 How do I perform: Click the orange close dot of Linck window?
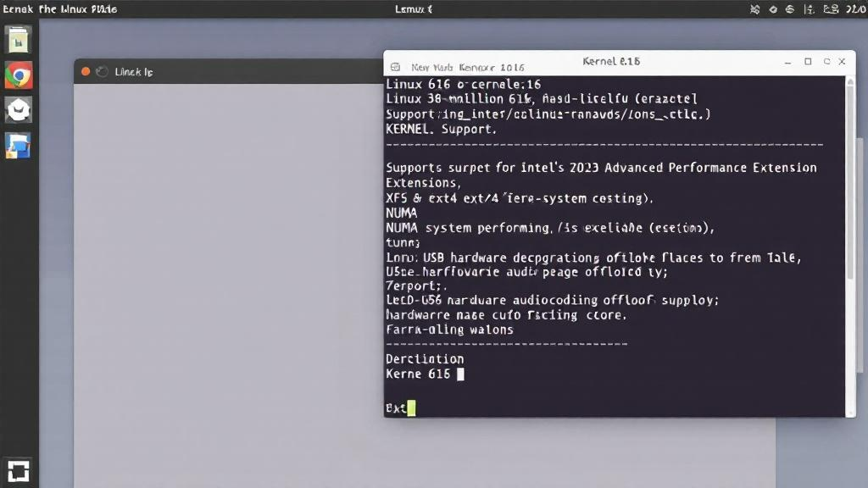point(86,71)
